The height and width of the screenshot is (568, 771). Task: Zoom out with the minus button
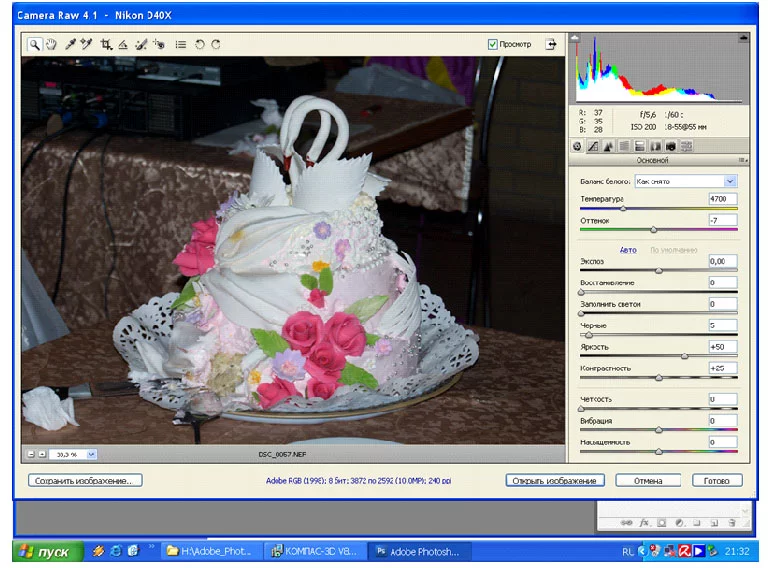coord(31,454)
